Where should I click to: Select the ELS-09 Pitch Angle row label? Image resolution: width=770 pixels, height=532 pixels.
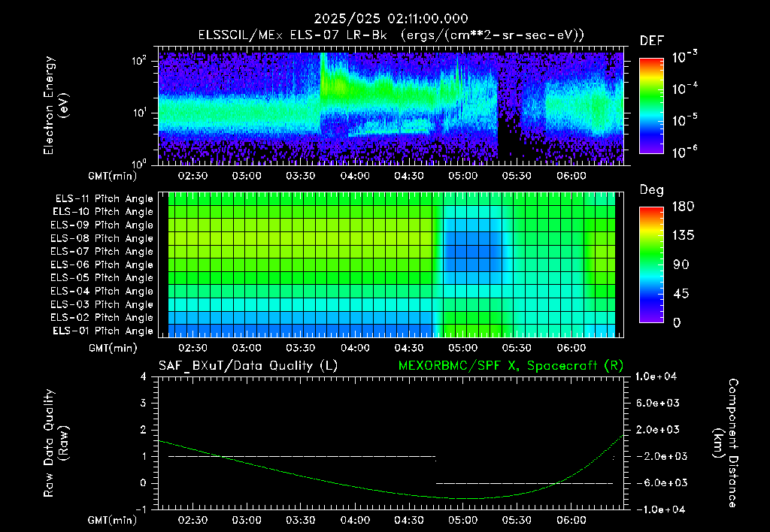[102, 225]
